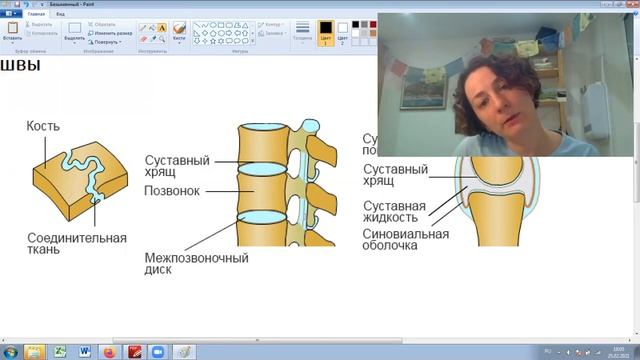
Task: Open Zoom from the taskbar
Action: tap(158, 352)
